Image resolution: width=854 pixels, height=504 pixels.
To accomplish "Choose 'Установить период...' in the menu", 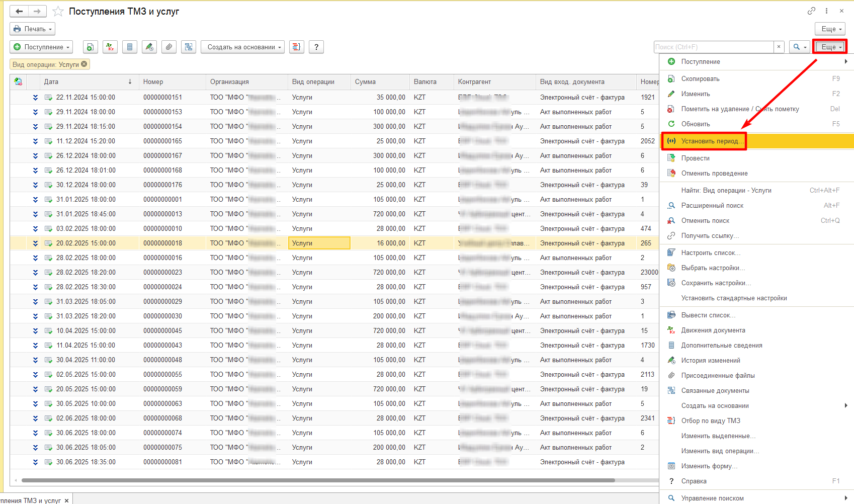I will [756, 141].
